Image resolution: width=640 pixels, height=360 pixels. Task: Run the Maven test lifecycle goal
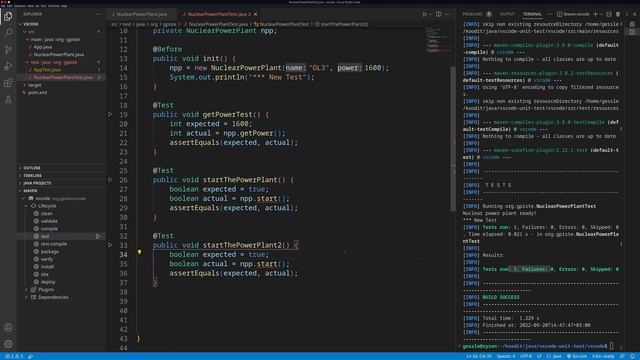(x=98, y=236)
